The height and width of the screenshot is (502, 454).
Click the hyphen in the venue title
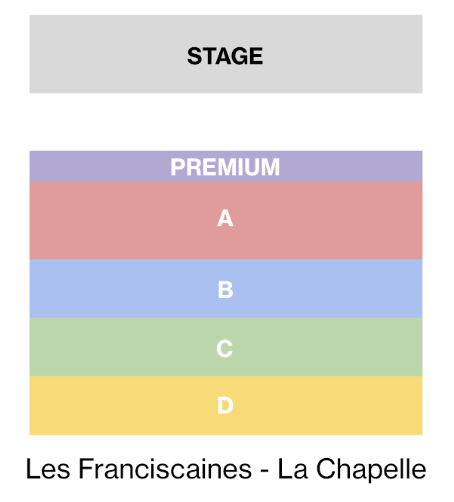coord(264,471)
